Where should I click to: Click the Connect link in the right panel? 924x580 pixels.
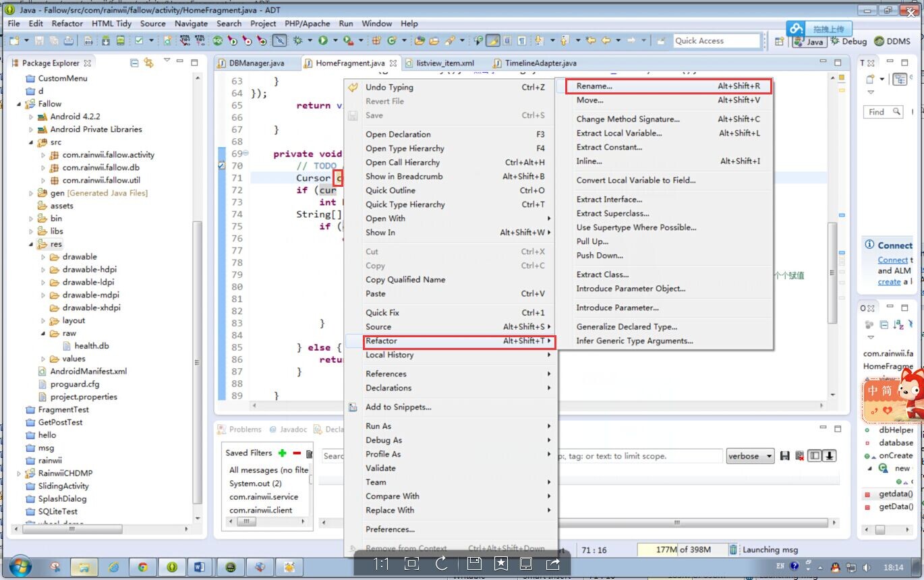[x=892, y=260]
